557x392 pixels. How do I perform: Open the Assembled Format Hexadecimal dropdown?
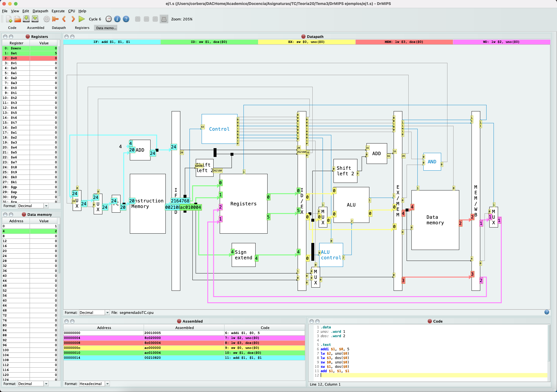[x=94, y=384]
